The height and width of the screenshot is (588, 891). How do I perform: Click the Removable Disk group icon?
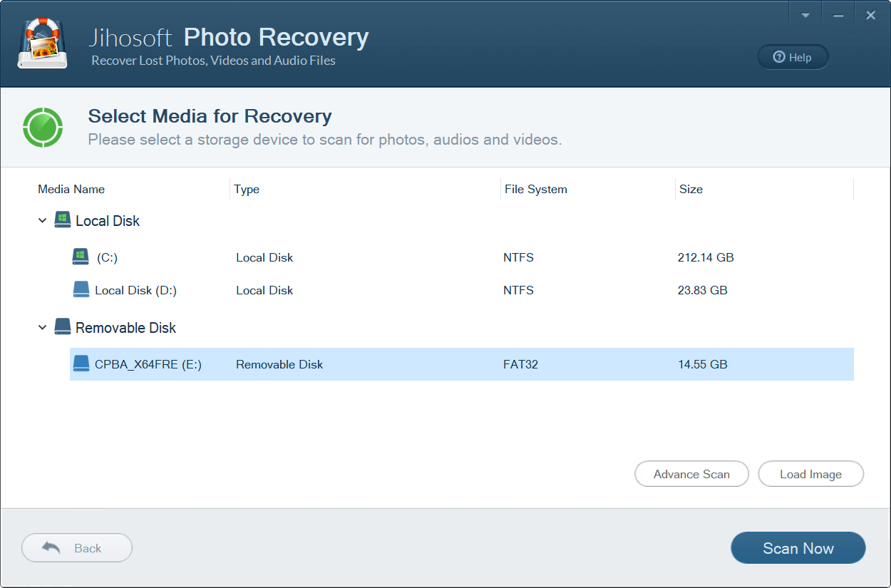[63, 327]
